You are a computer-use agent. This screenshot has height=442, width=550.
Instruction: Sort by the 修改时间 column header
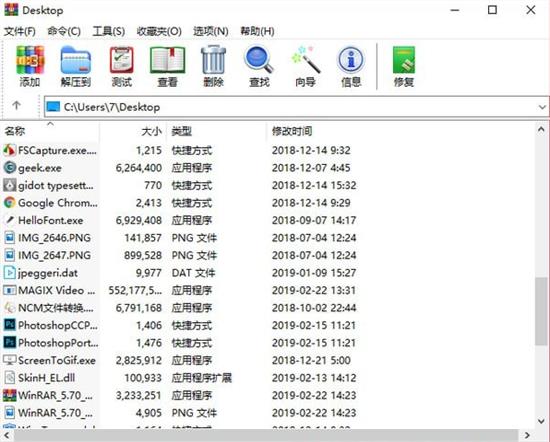pos(292,131)
